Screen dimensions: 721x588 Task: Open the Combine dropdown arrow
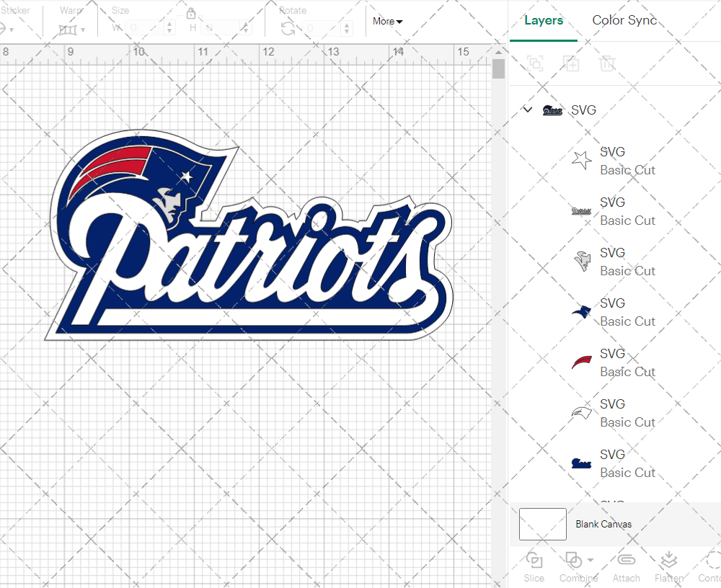590,560
